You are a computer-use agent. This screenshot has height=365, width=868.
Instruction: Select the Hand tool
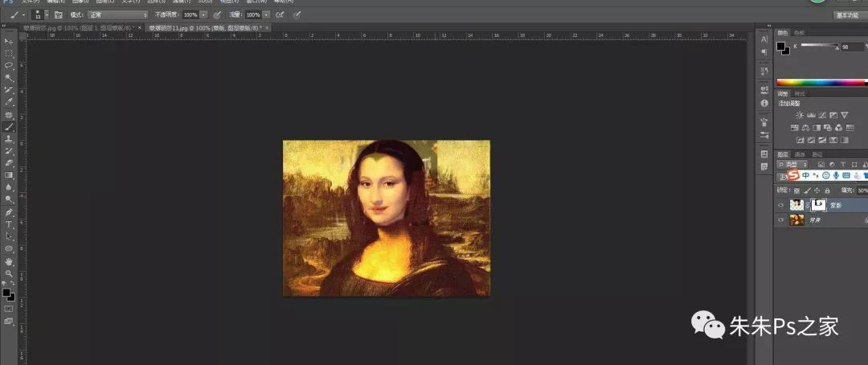(9, 261)
